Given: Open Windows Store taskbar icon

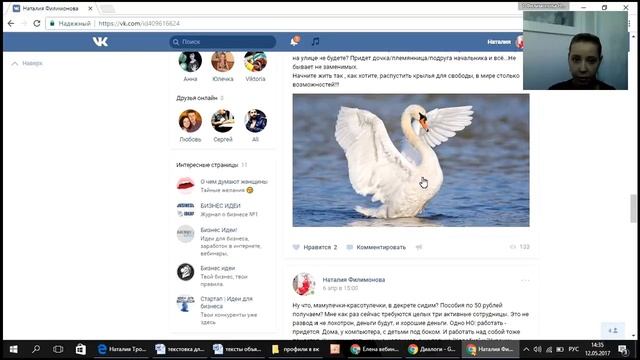Looking at the screenshot, I should click(81, 349).
